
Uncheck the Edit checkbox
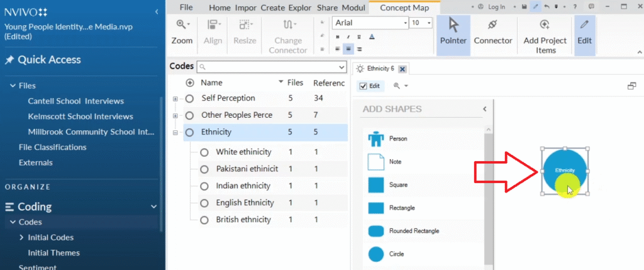coord(363,86)
